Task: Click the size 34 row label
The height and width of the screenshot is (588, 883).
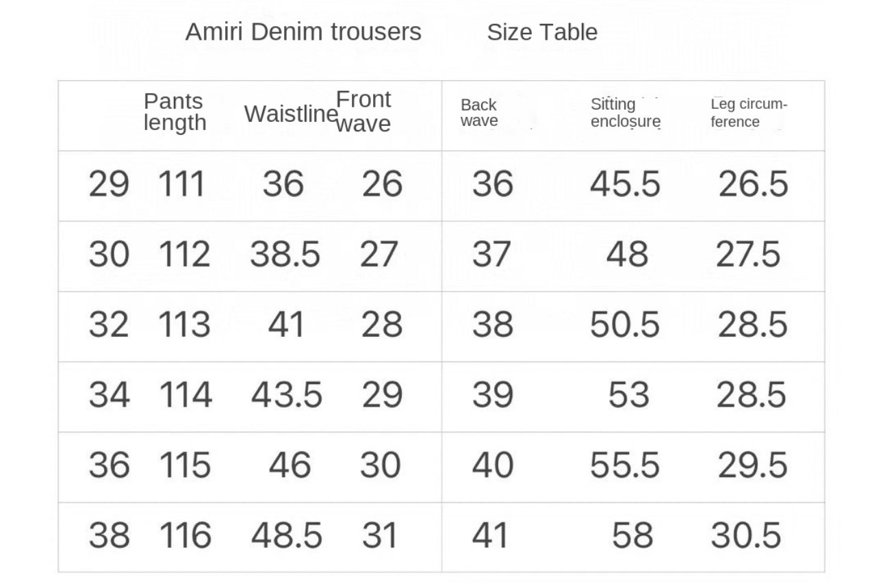Action: pos(109,395)
